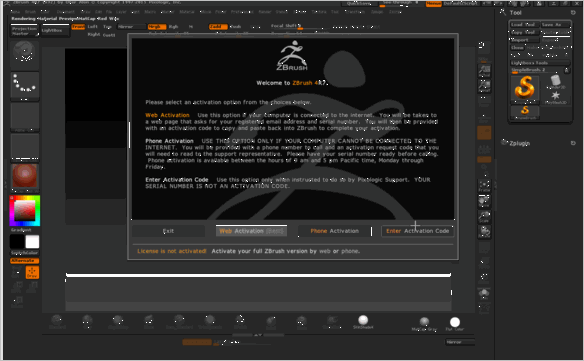Open the stroke dots preview icon
This screenshot has height=361, width=584.
(x=25, y=86)
